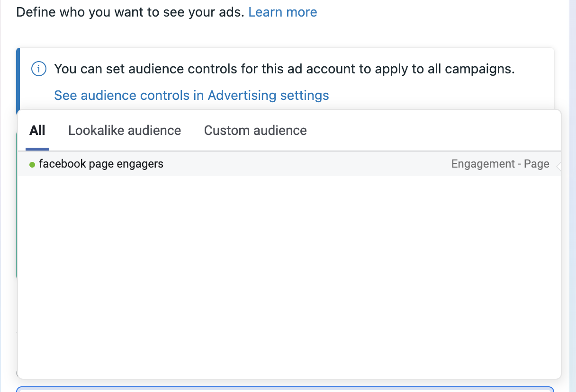Click the green status dot beside facebook page engagers
576x392 pixels.
(x=32, y=165)
